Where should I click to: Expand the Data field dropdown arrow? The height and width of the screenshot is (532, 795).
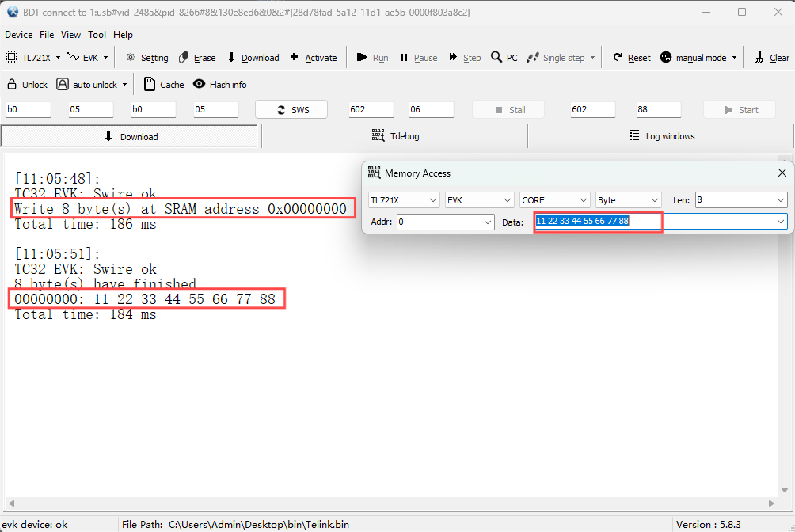tap(781, 221)
